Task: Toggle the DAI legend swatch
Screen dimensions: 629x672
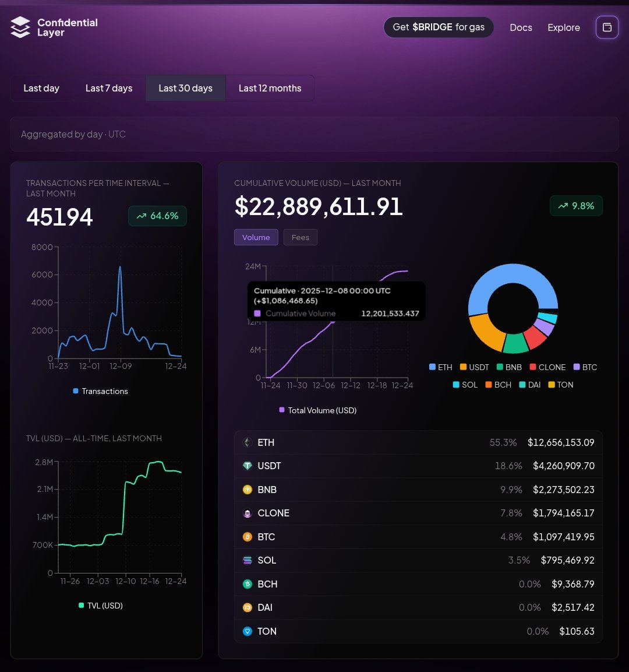Action: pyautogui.click(x=522, y=385)
